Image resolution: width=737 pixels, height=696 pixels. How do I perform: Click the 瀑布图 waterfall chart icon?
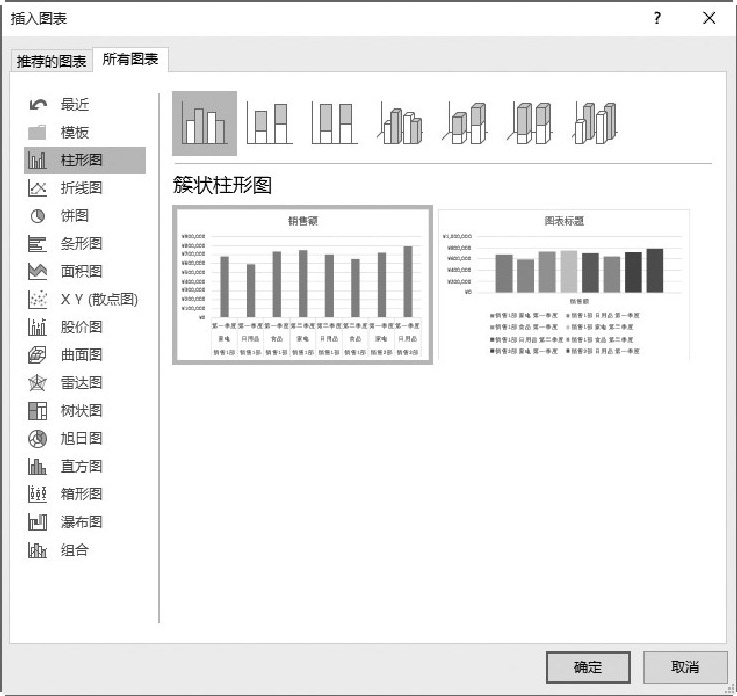coord(37,522)
